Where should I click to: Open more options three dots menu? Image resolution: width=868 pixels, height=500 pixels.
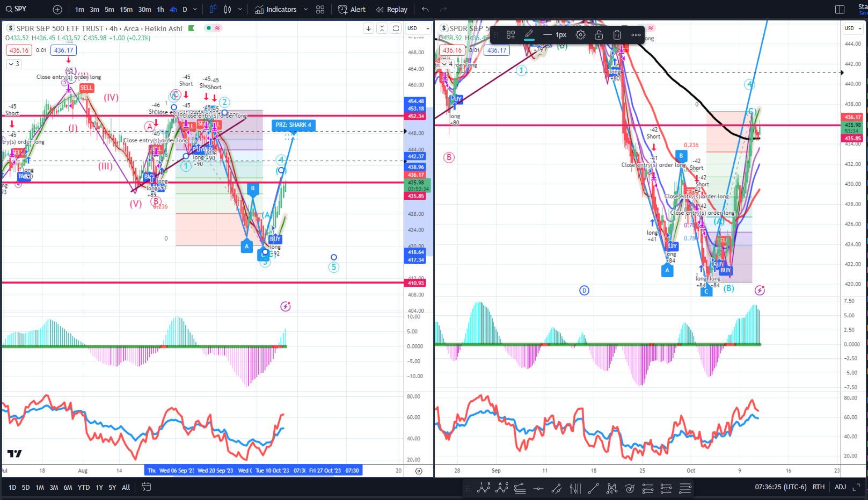click(636, 35)
